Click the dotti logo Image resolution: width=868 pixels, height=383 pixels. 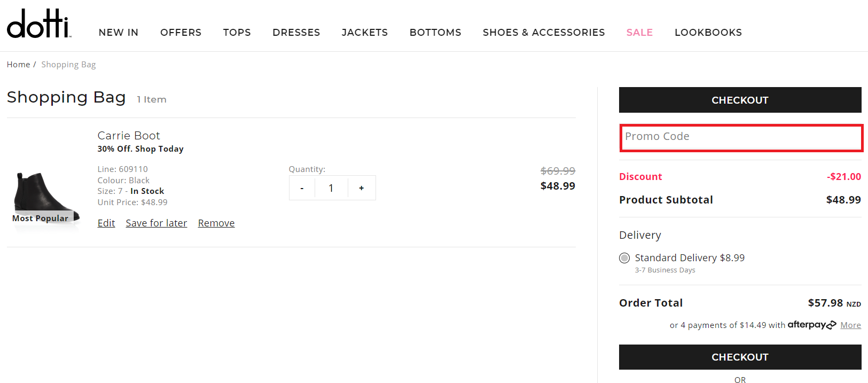coord(38,24)
